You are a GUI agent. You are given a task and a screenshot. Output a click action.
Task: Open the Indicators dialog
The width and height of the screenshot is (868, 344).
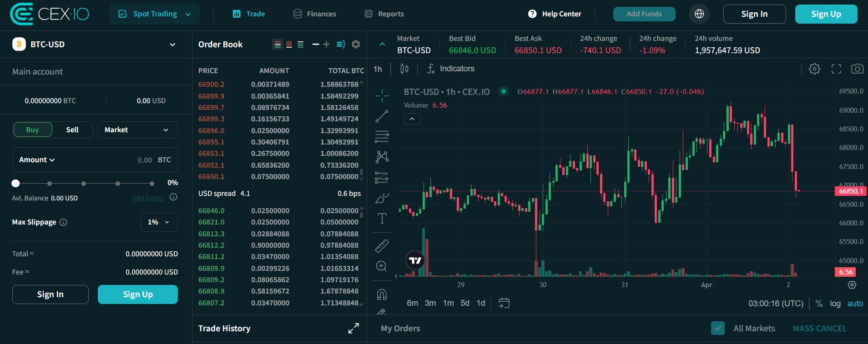click(451, 69)
